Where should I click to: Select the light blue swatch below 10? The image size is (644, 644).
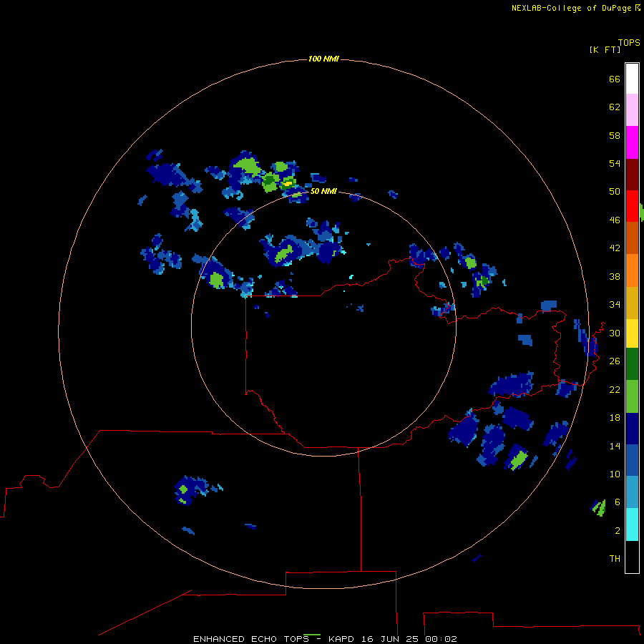[x=632, y=492]
